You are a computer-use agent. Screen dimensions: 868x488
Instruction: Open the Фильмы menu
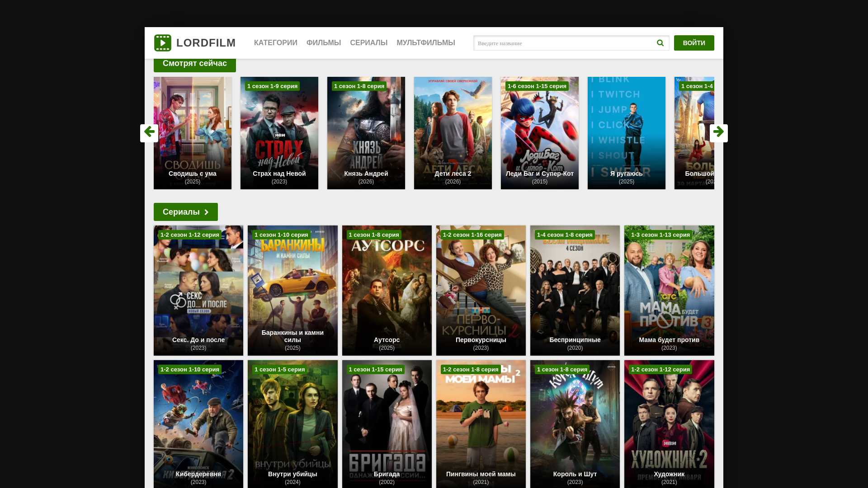tap(324, 43)
